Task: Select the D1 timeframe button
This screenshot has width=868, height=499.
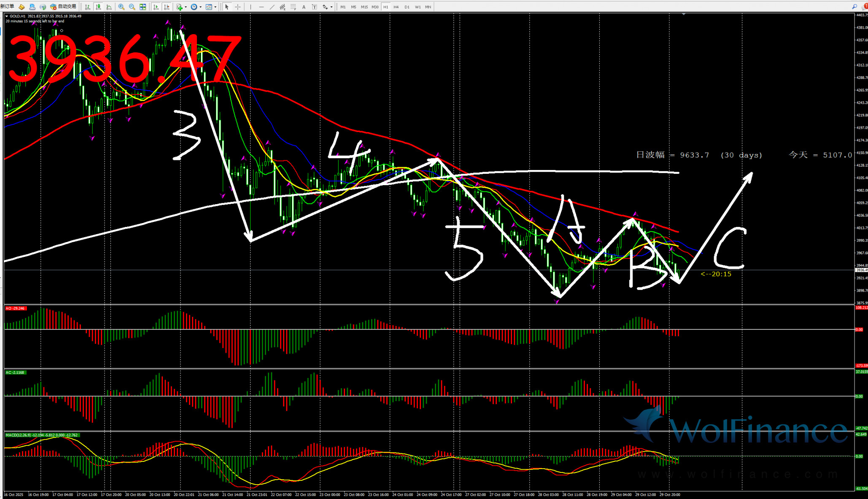Action: coord(407,7)
